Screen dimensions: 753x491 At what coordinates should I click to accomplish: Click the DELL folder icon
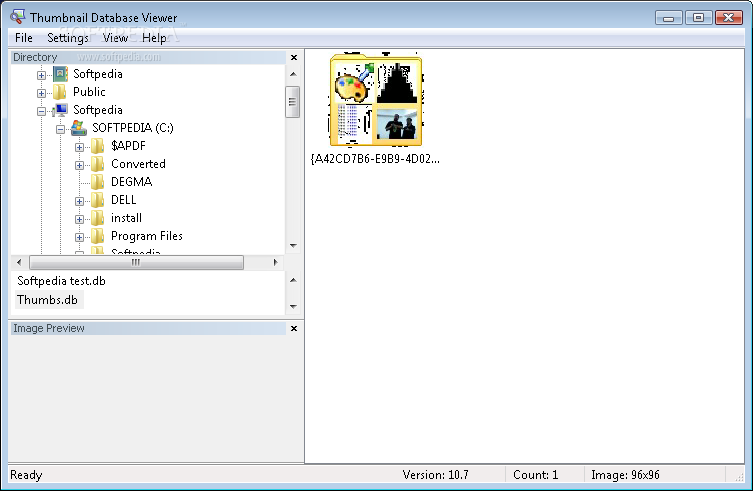click(97, 200)
